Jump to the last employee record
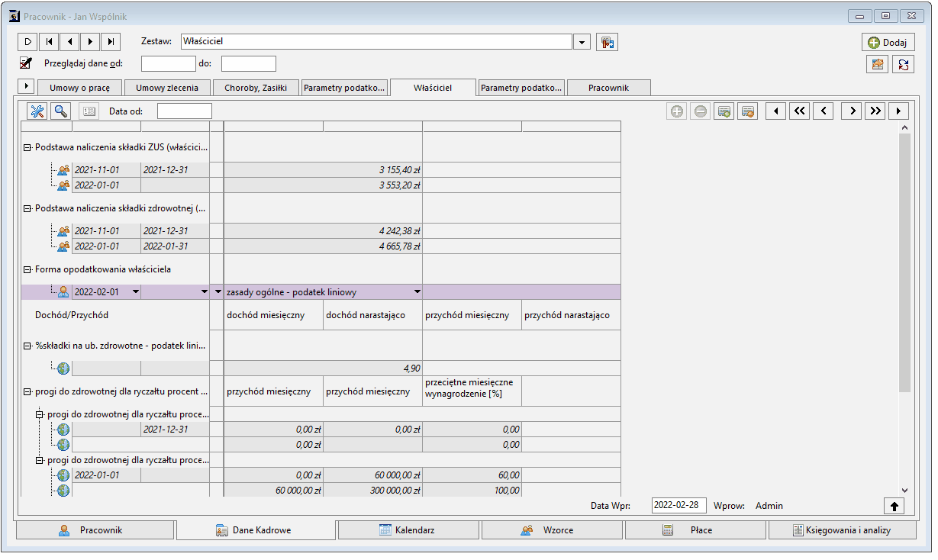Viewport: 938px width, 560px height. point(111,41)
